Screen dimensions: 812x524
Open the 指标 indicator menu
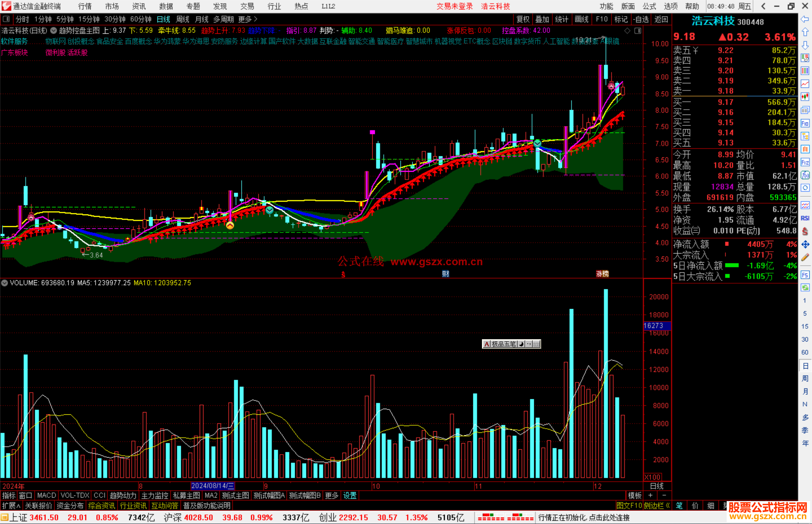pos(9,496)
